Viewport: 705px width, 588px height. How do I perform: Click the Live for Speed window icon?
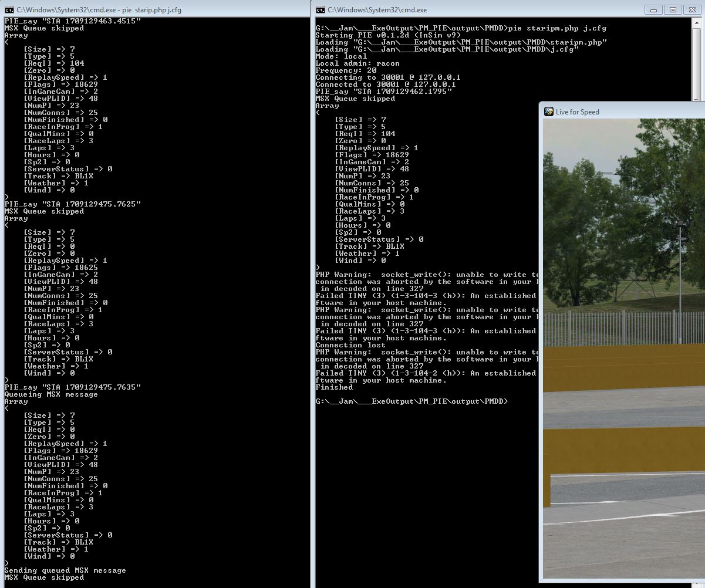tap(549, 111)
